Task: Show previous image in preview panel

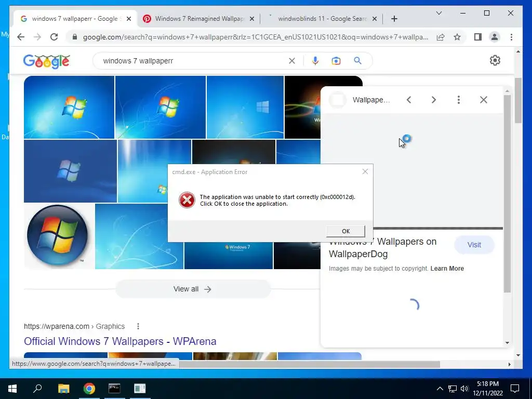Action: tap(409, 100)
